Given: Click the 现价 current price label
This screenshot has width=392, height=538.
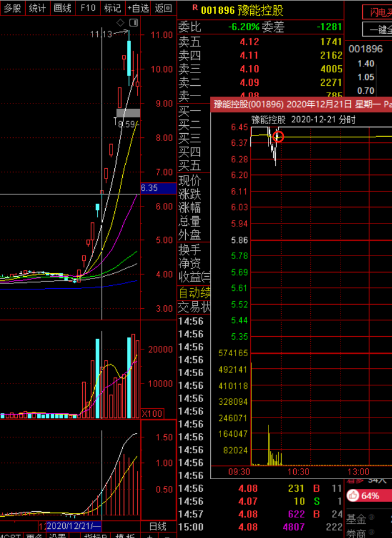Looking at the screenshot, I should 190,181.
